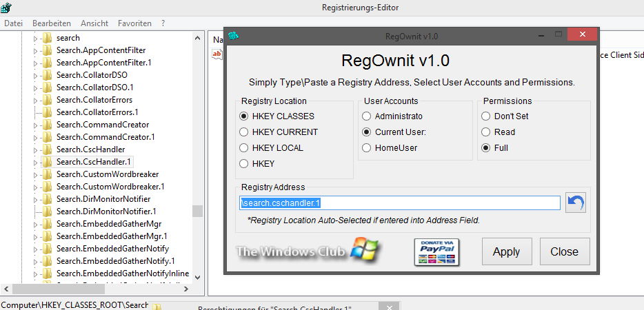Open the Bearbeiten menu
Viewport: 644px width, 310px height.
pos(52,23)
